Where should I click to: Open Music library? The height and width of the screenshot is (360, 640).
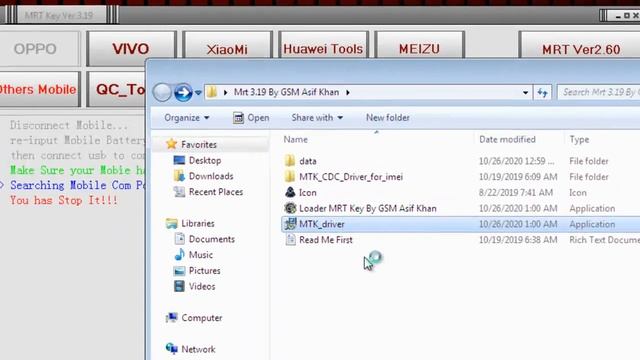[x=201, y=255]
